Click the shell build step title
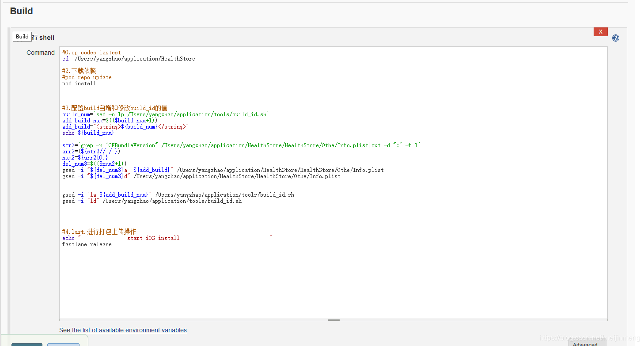 [x=43, y=38]
